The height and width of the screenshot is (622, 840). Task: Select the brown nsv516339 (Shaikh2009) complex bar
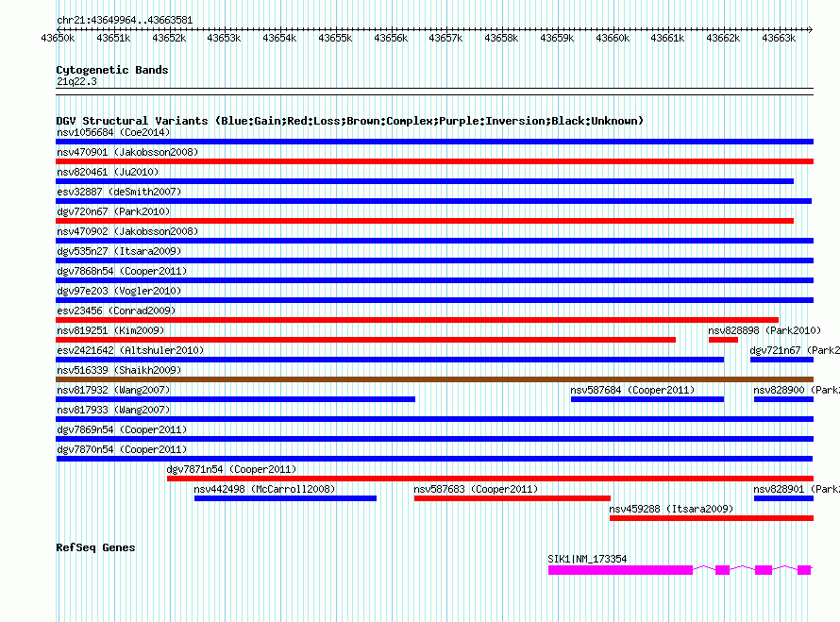pyautogui.click(x=434, y=379)
